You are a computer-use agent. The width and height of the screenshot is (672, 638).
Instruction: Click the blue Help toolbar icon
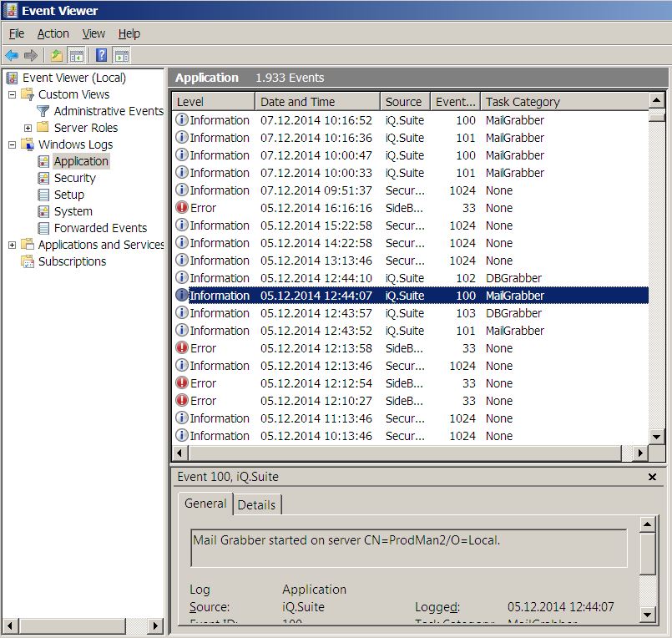101,56
